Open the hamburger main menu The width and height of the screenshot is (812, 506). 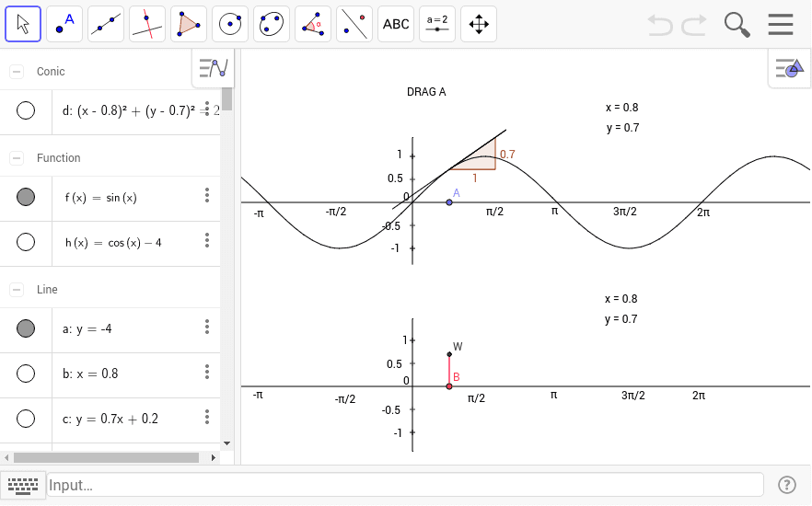click(781, 24)
